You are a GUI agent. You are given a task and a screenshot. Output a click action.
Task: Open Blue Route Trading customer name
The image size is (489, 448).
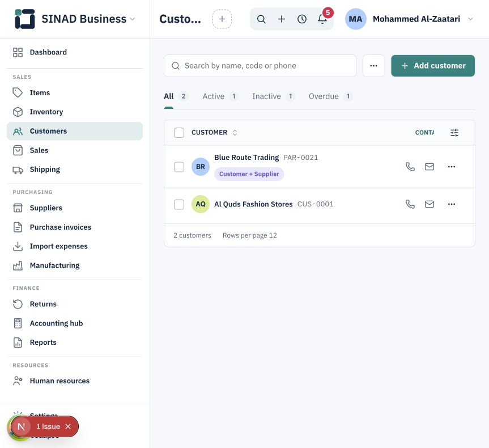[246, 158]
